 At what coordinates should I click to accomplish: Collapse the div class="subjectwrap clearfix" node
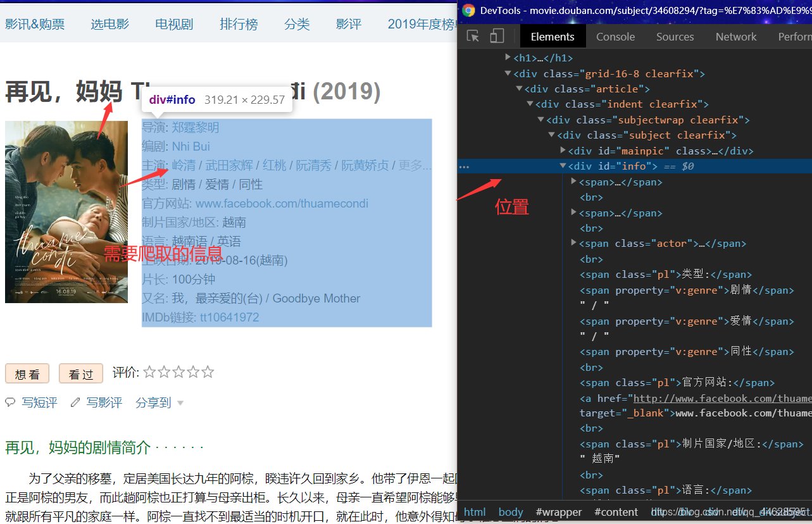point(540,120)
